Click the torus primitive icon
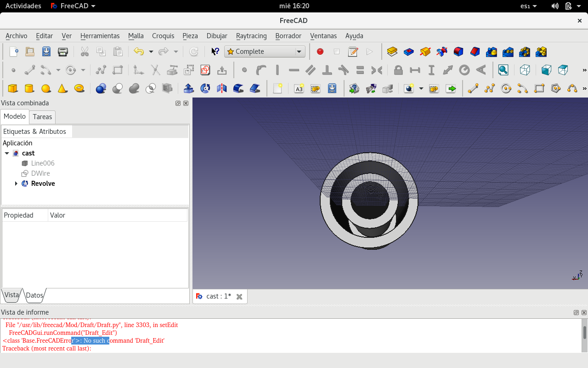 coord(79,88)
